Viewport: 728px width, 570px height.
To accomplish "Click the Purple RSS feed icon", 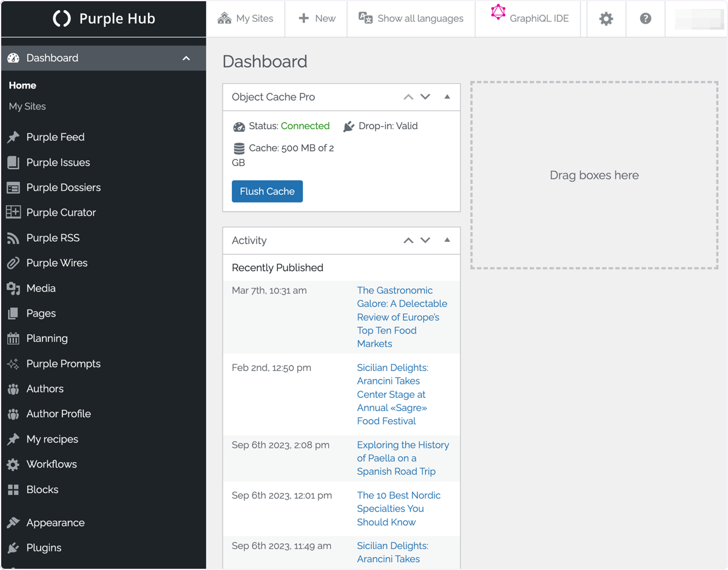I will click(13, 238).
